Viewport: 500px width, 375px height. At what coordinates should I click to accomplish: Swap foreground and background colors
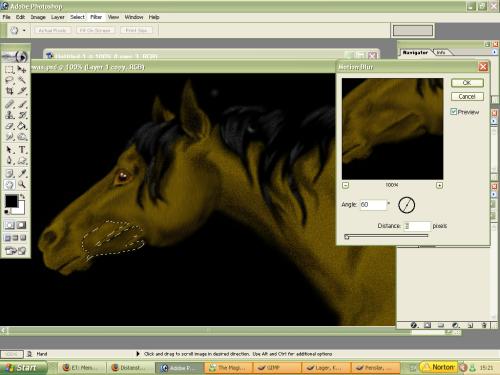click(x=23, y=197)
